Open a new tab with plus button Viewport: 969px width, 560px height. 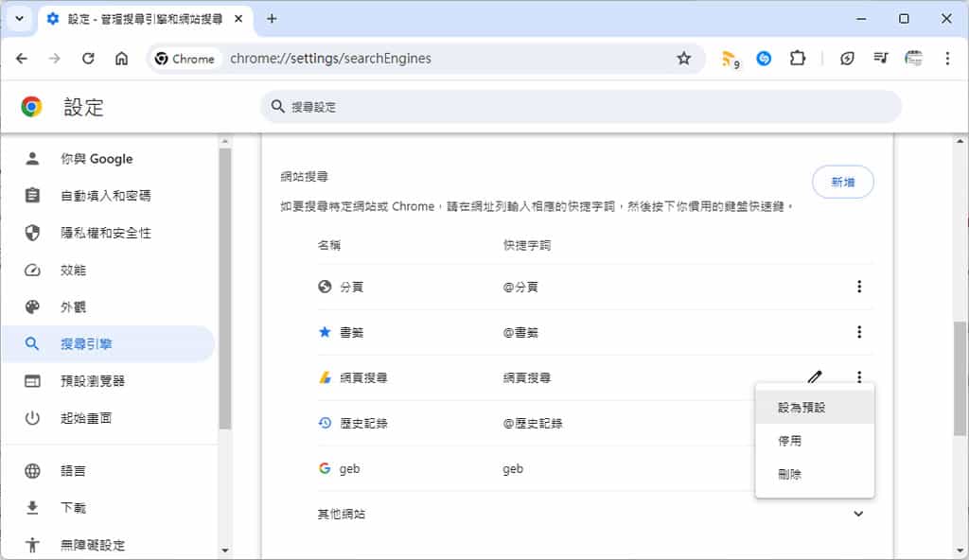point(272,19)
